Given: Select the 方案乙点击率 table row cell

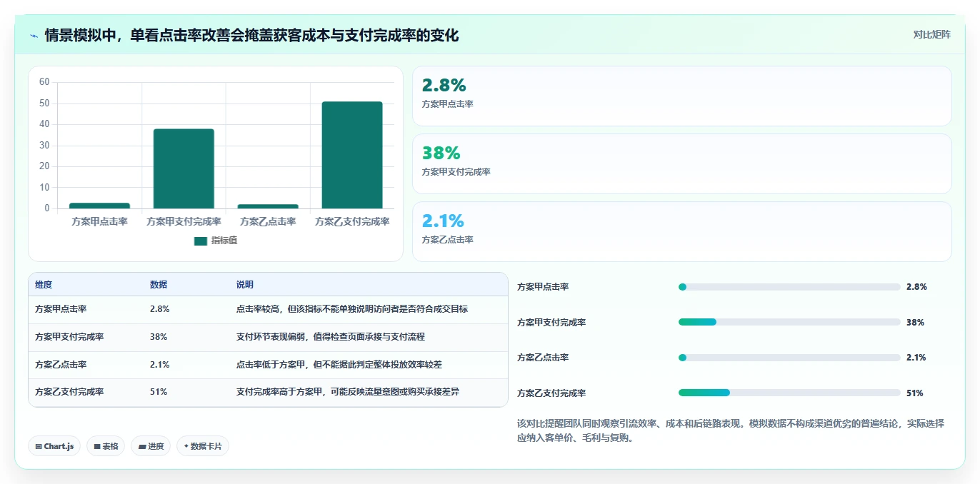Looking at the screenshot, I should pyautogui.click(x=61, y=365).
